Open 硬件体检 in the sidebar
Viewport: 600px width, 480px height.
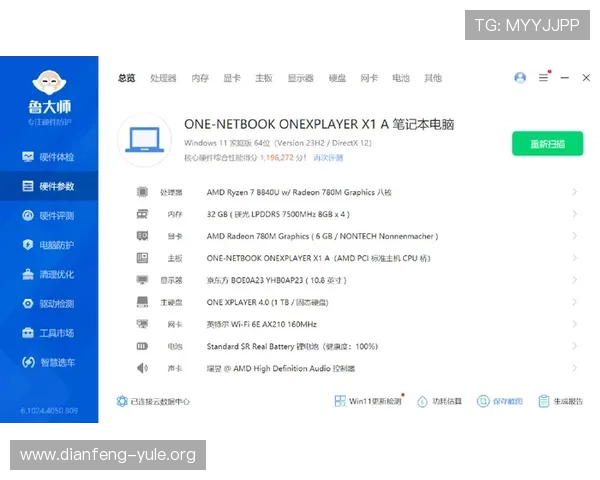pos(49,157)
